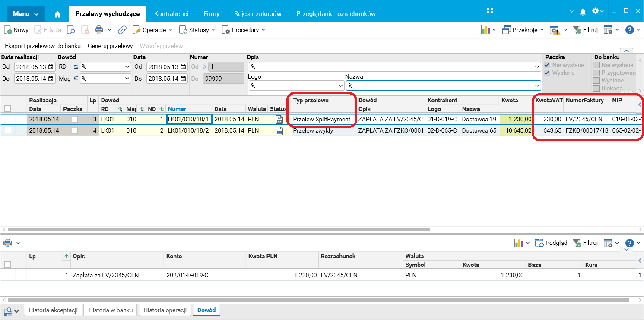Toggle Do banku 'Nie wysłane' checkbox
644x320 pixels.
596,65
